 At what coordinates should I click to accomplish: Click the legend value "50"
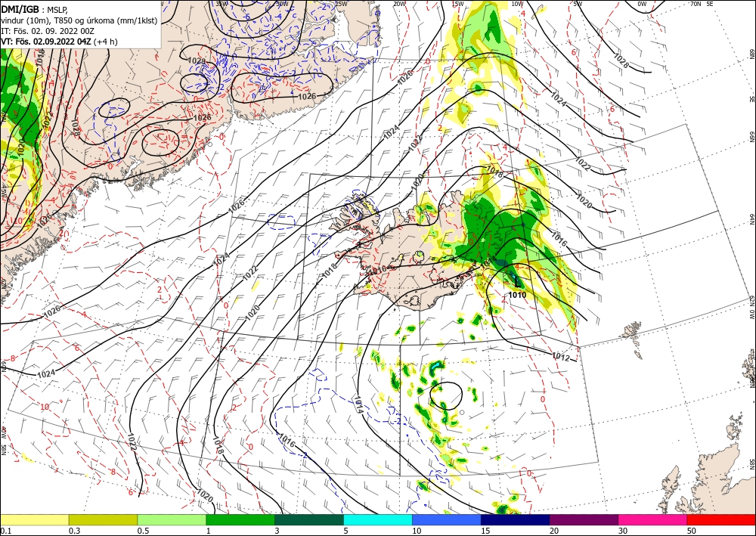point(692,531)
